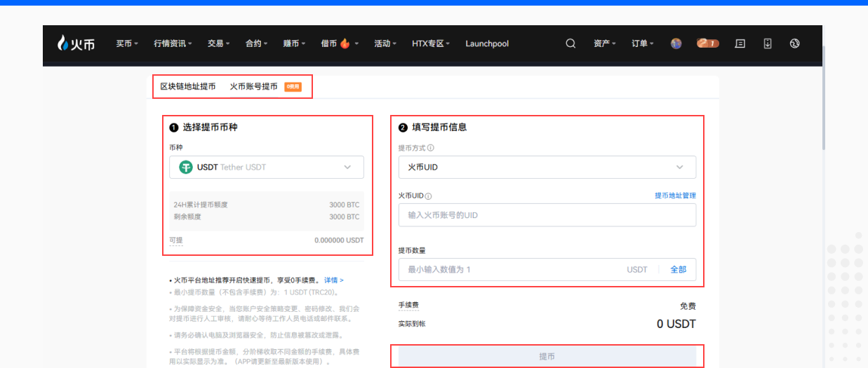Click 全部 to withdraw the full amount
The width and height of the screenshot is (868, 368).
pyautogui.click(x=678, y=270)
